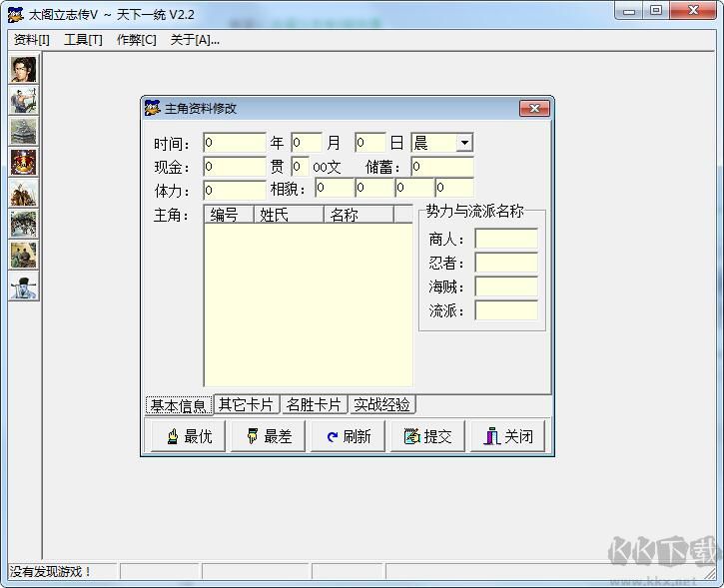Switch to the 基本信息 tab
Image resolution: width=724 pixels, height=588 pixels.
click(179, 405)
